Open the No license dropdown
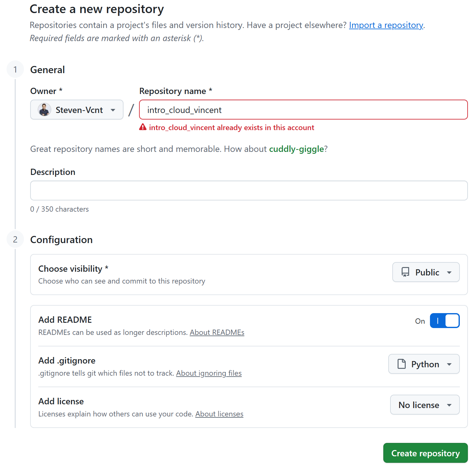Screen dimensions: 476x465 424,405
